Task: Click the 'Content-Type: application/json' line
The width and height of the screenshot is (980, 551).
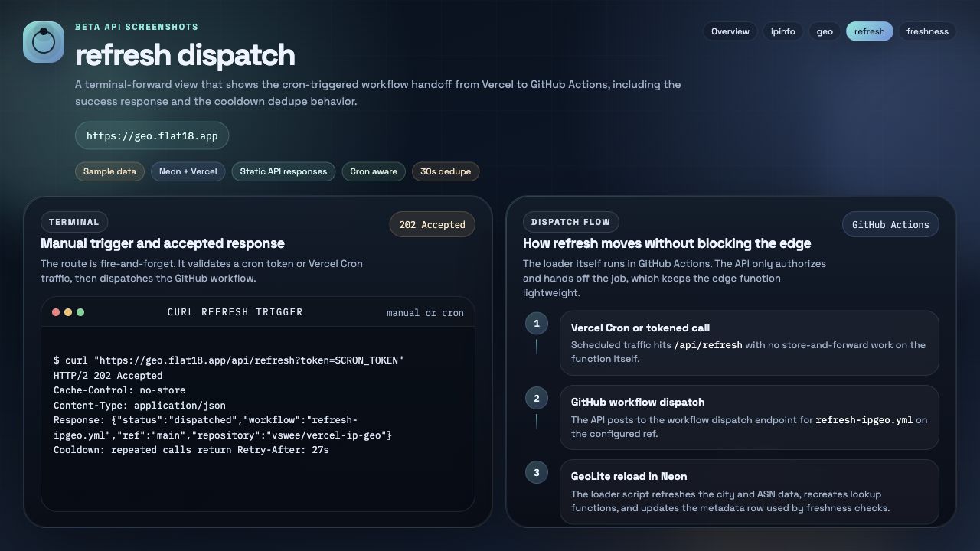Action: [139, 405]
